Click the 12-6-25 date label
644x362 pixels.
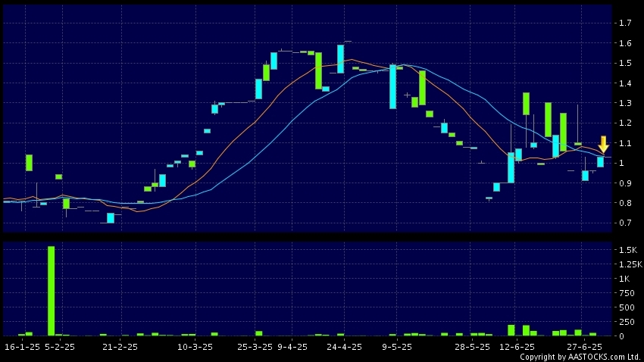click(517, 347)
